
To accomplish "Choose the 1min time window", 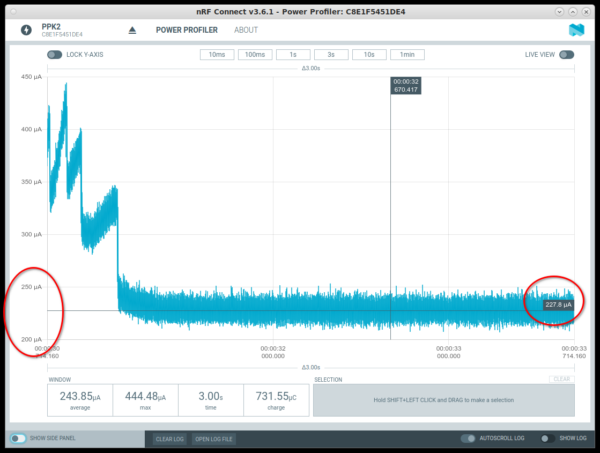I will point(407,54).
